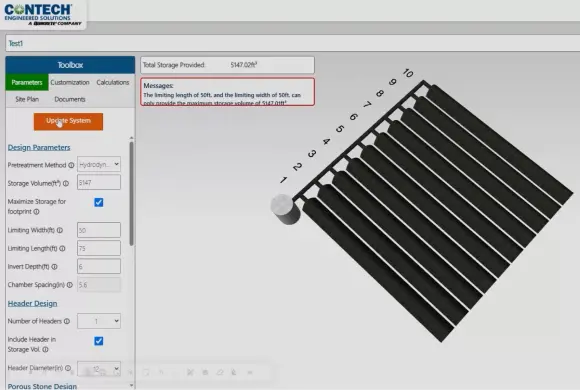Open the Header Diameter dropdown
The width and height of the screenshot is (580, 390).
pos(99,369)
